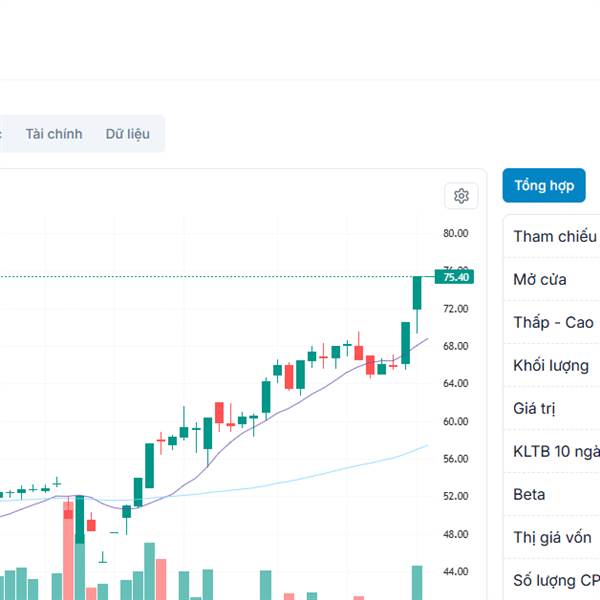600x600 pixels.
Task: Click the Mở cửa row label
Action: coord(540,279)
